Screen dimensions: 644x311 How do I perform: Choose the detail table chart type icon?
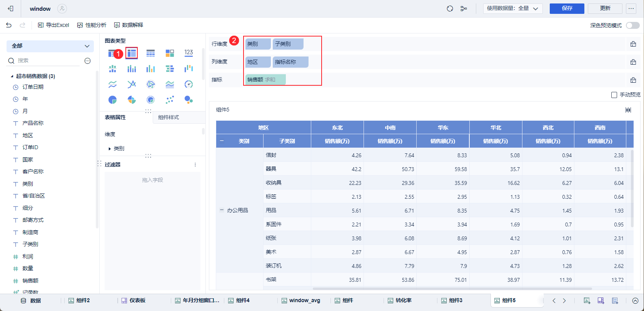pyautogui.click(x=150, y=53)
